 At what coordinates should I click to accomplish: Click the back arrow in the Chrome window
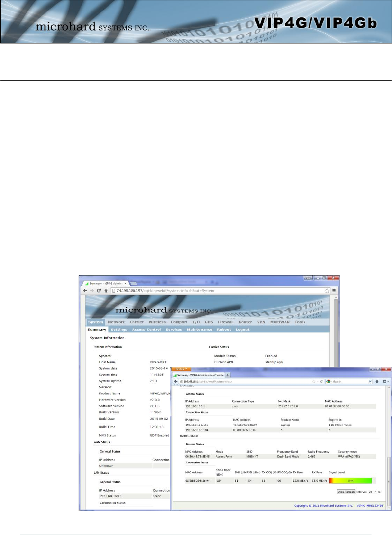pyautogui.click(x=85, y=291)
